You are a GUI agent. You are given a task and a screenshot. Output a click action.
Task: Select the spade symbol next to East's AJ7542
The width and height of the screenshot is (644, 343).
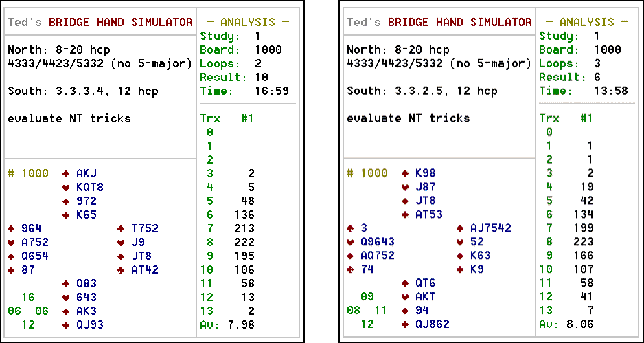point(460,228)
